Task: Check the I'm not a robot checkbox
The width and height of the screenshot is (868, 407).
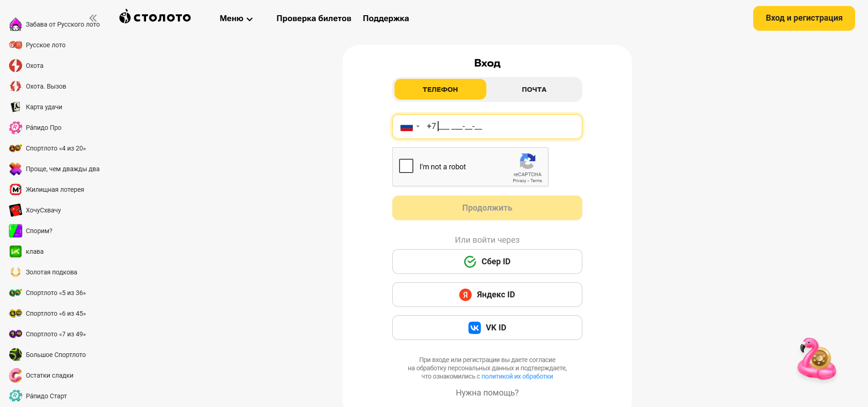Action: (406, 166)
